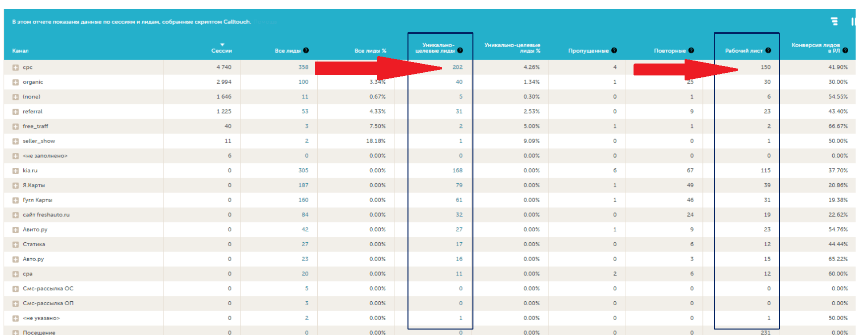Click question mark next to Повторные
868x335 pixels.
691,50
